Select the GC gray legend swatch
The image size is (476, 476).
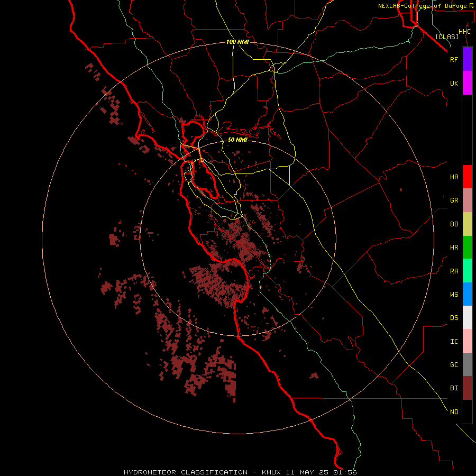(467, 364)
